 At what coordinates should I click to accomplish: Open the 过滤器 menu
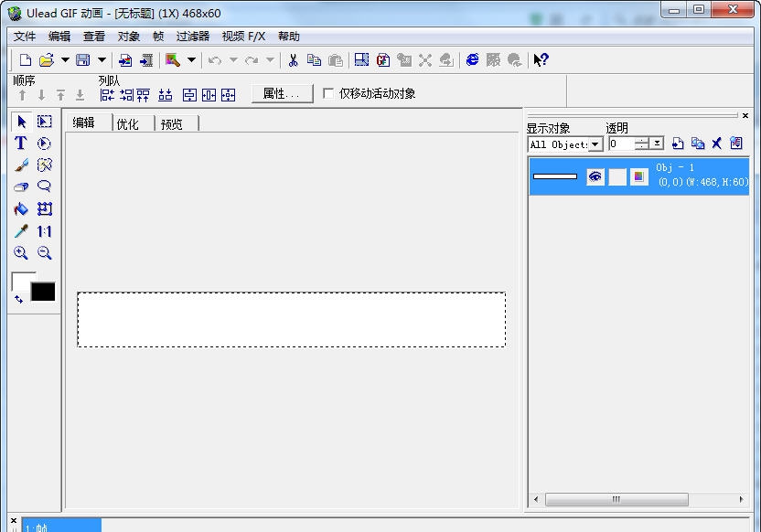(x=196, y=36)
